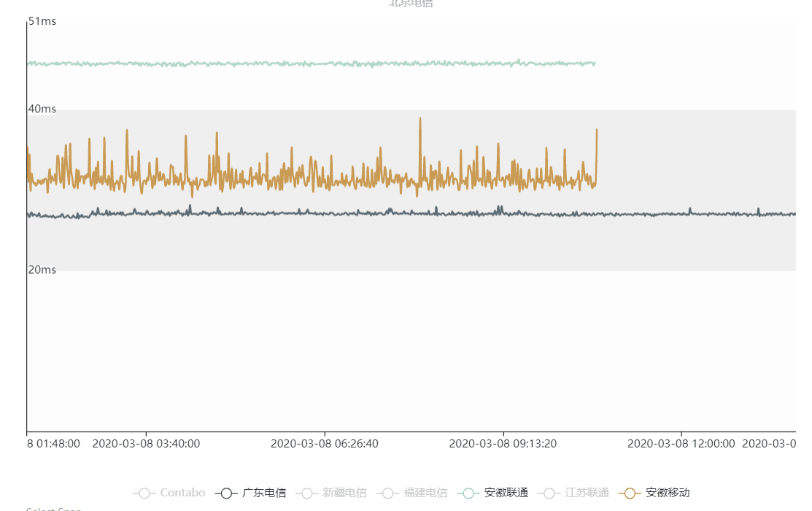Select the 2020-03-08 09:13:20 time label
The height and width of the screenshot is (511, 812).
coord(503,443)
